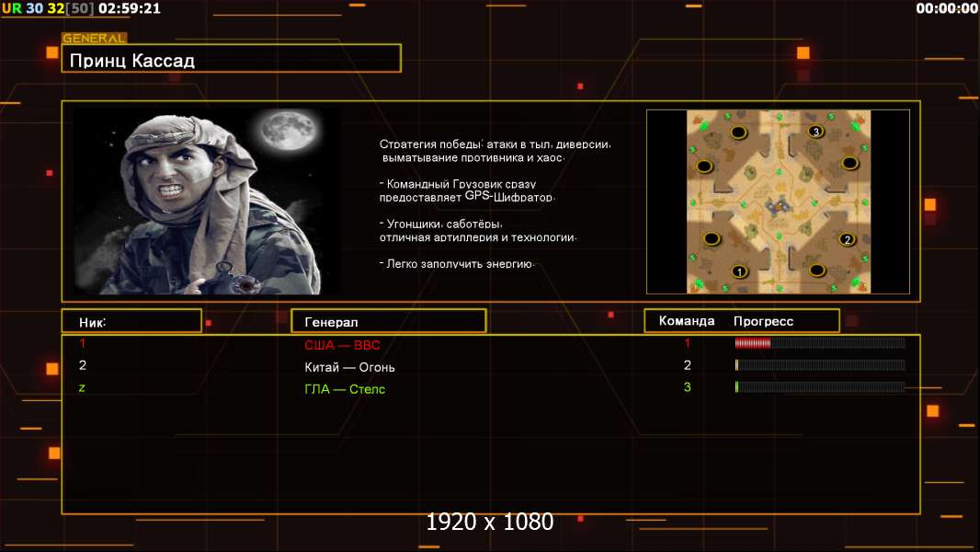Click team number 1 in the США row

(687, 342)
